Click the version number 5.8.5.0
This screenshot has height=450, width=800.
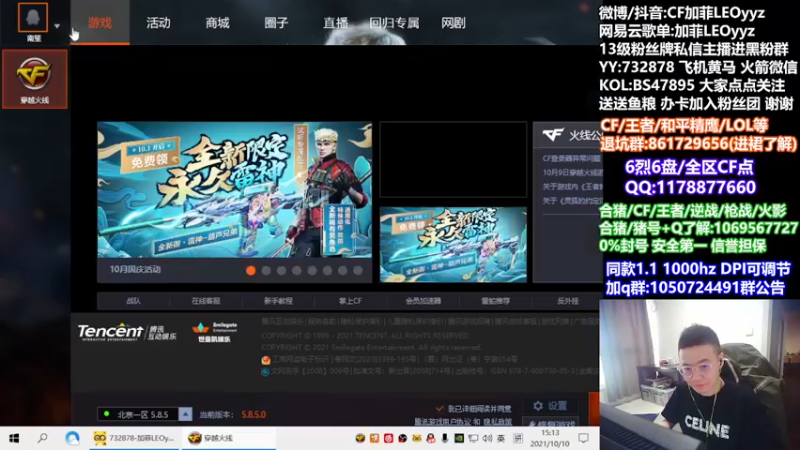pyautogui.click(x=254, y=415)
